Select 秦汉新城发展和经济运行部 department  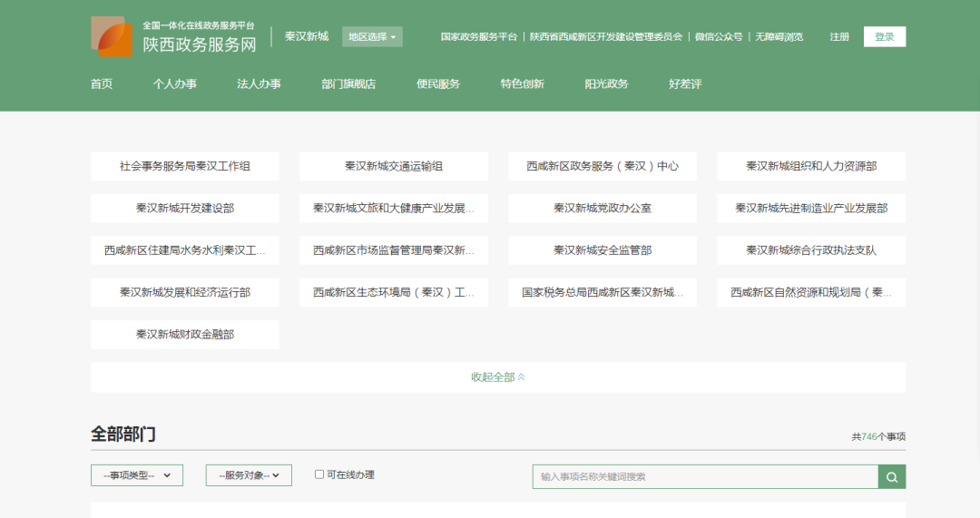pos(185,292)
